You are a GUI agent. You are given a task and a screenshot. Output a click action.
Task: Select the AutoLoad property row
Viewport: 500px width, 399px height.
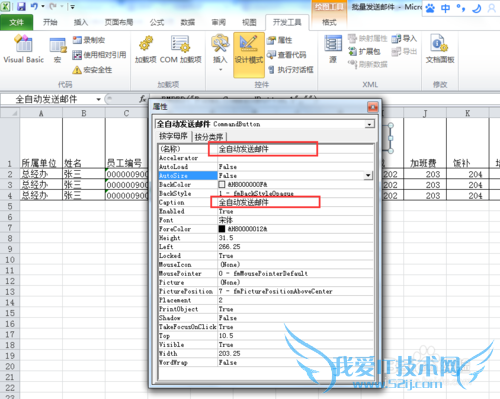coord(266,167)
